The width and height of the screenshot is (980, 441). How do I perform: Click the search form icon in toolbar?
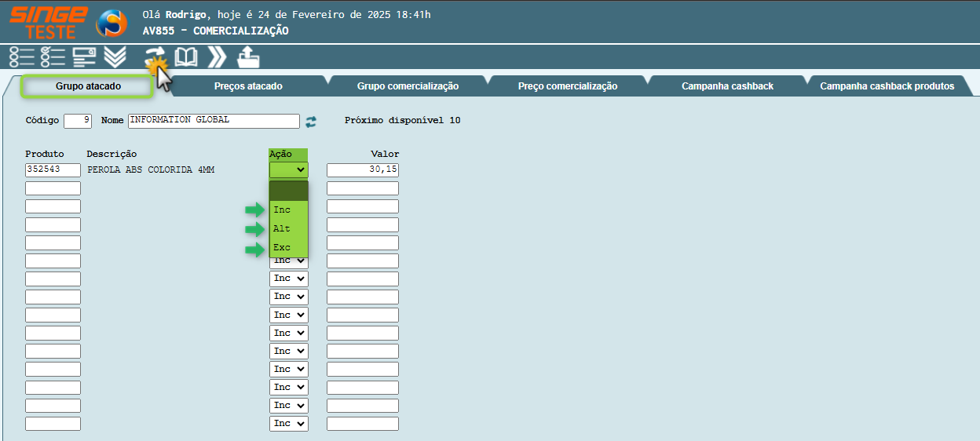[84, 57]
